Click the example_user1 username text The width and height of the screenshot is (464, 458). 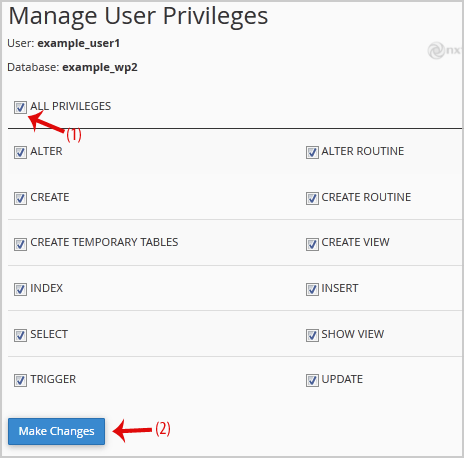[79, 44]
